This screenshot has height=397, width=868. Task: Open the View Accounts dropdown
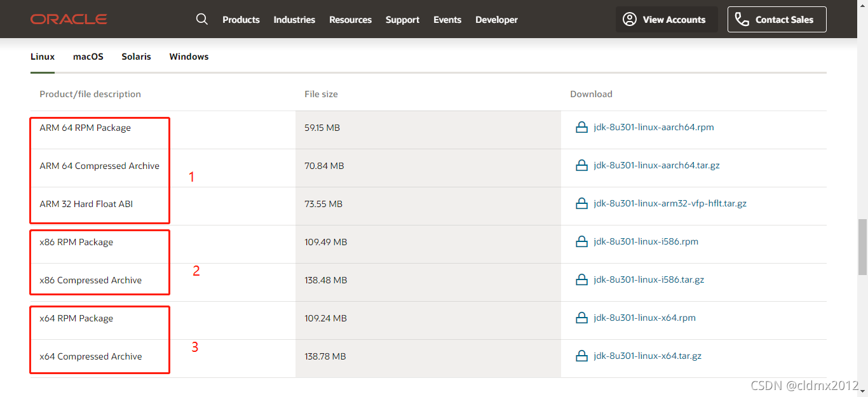point(667,19)
